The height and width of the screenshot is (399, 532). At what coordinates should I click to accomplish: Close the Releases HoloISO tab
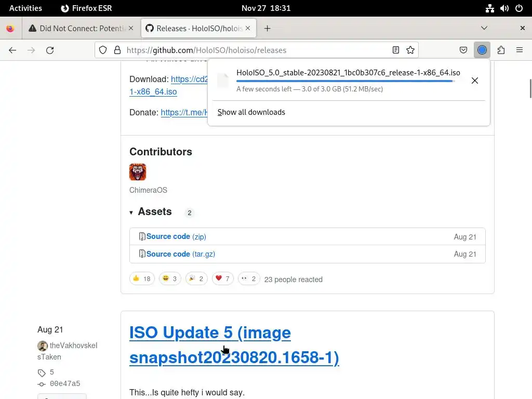248,28
